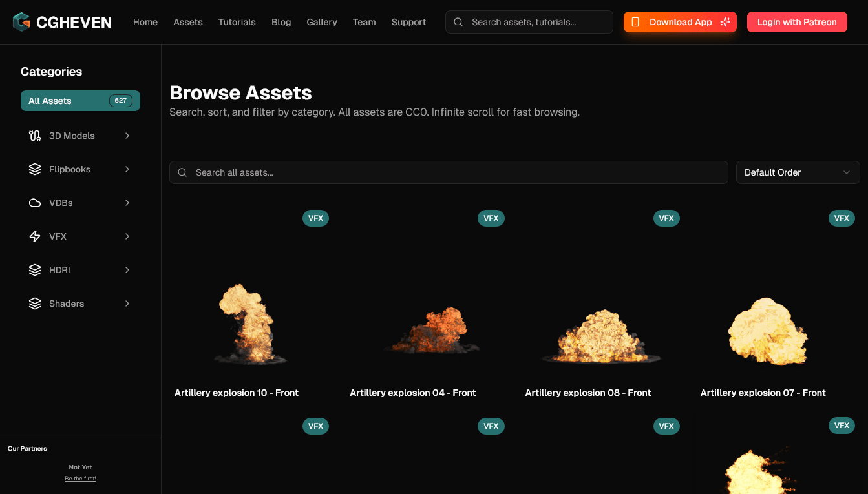The image size is (868, 494).
Task: Expand the 3D Models category chevron
Action: (127, 136)
